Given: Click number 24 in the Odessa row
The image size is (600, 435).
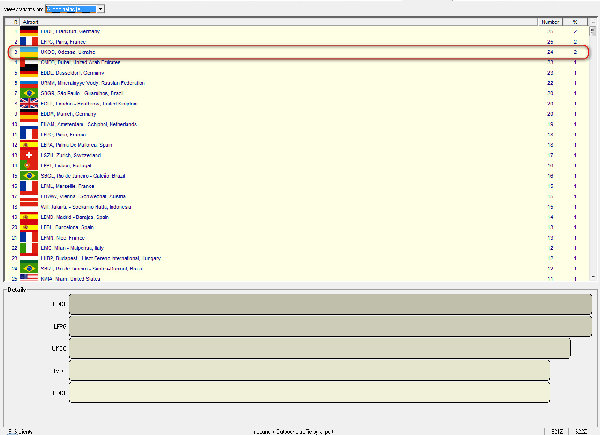Looking at the screenshot, I should tap(550, 52).
